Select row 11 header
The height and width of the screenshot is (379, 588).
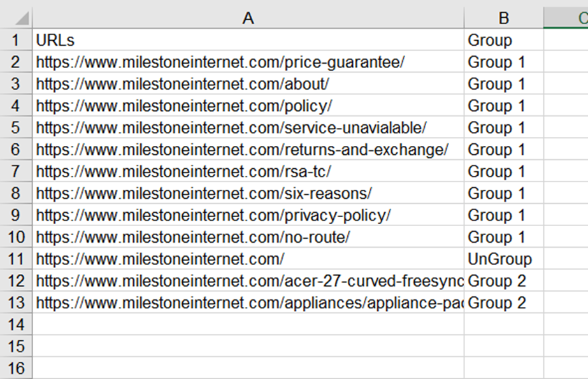(16, 259)
